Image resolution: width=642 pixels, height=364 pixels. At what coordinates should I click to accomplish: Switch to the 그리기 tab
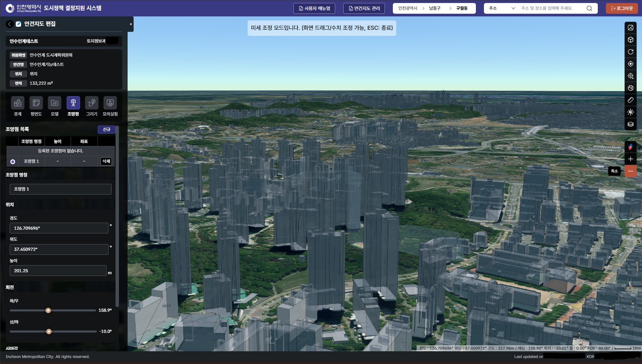[91, 106]
